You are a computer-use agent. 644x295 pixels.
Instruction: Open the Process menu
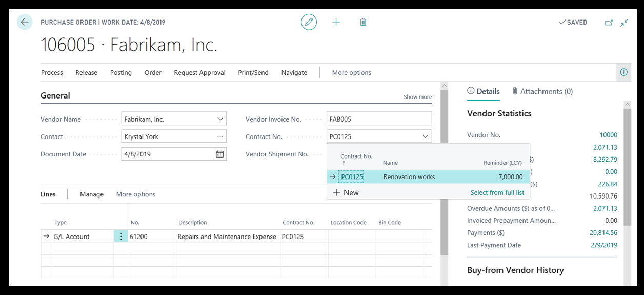[x=52, y=73]
